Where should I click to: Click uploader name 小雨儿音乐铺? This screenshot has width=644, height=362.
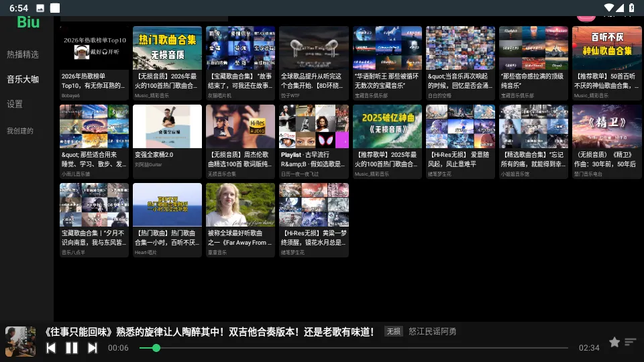[76, 174]
